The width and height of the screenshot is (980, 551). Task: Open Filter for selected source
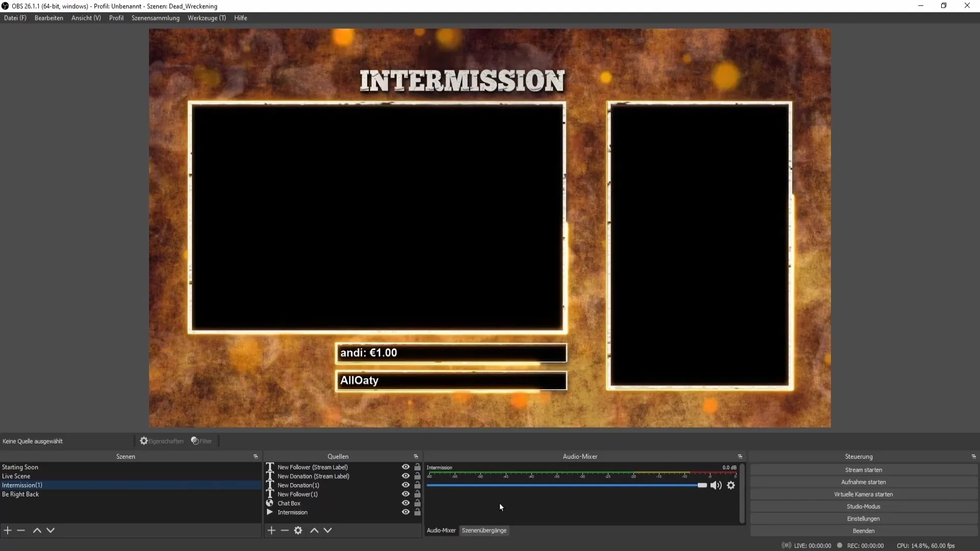click(202, 441)
